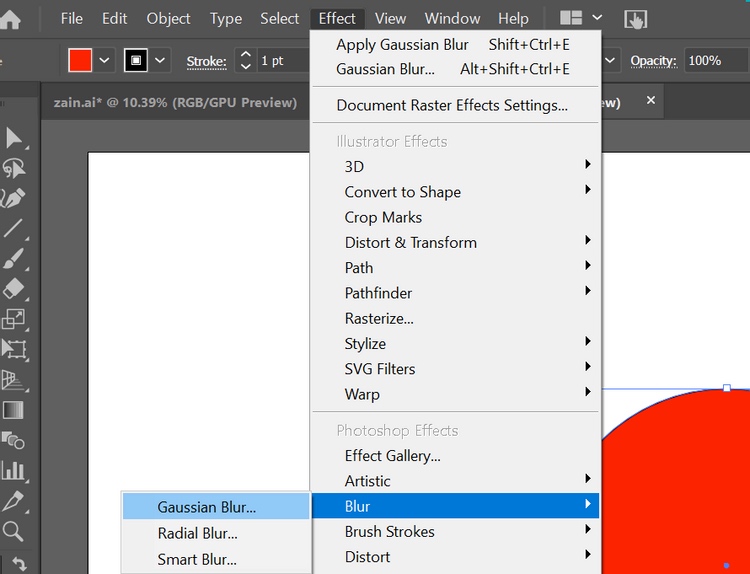Select Smart Blur in Blur submenu
Screen dimensions: 750x574
(x=216, y=559)
